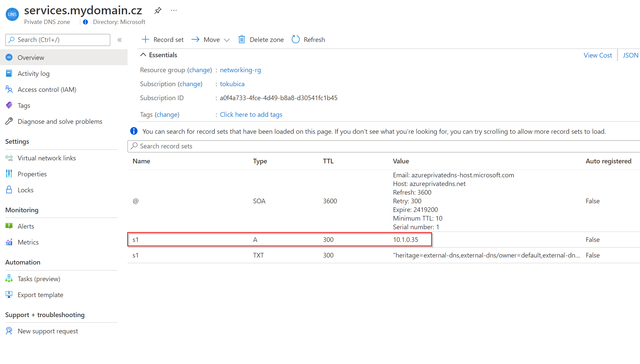This screenshot has width=640, height=364.
Task: Click the Delete zone trash icon
Action: click(242, 40)
